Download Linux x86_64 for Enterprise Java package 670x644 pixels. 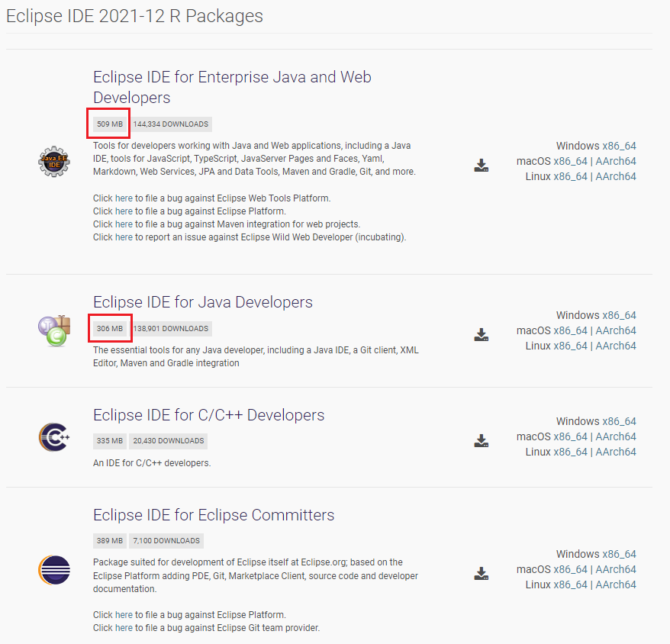tap(570, 176)
